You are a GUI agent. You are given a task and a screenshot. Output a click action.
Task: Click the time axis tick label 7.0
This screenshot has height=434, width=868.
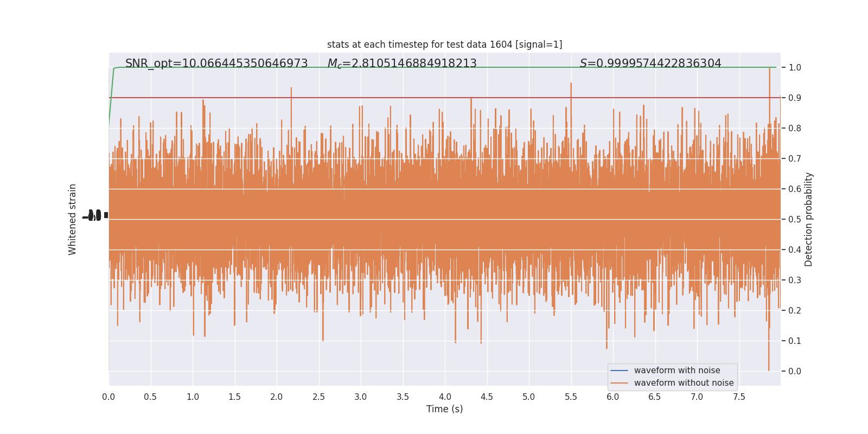pyautogui.click(x=697, y=397)
